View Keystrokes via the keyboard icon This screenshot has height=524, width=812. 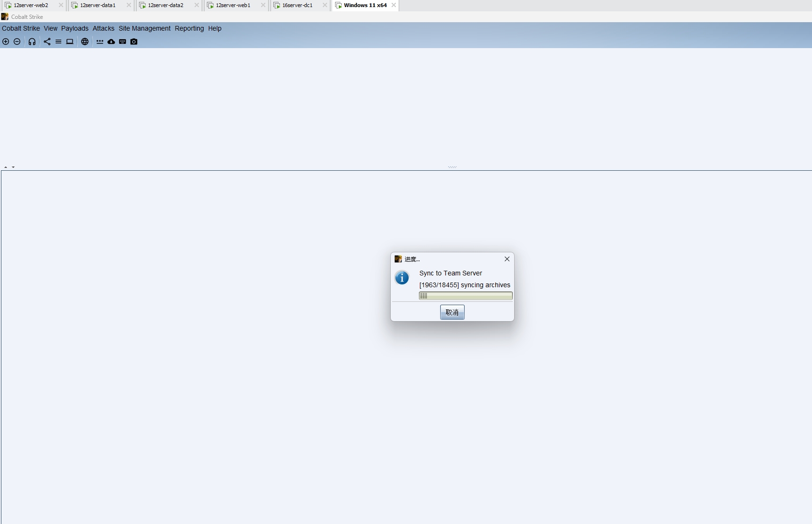[x=123, y=42]
